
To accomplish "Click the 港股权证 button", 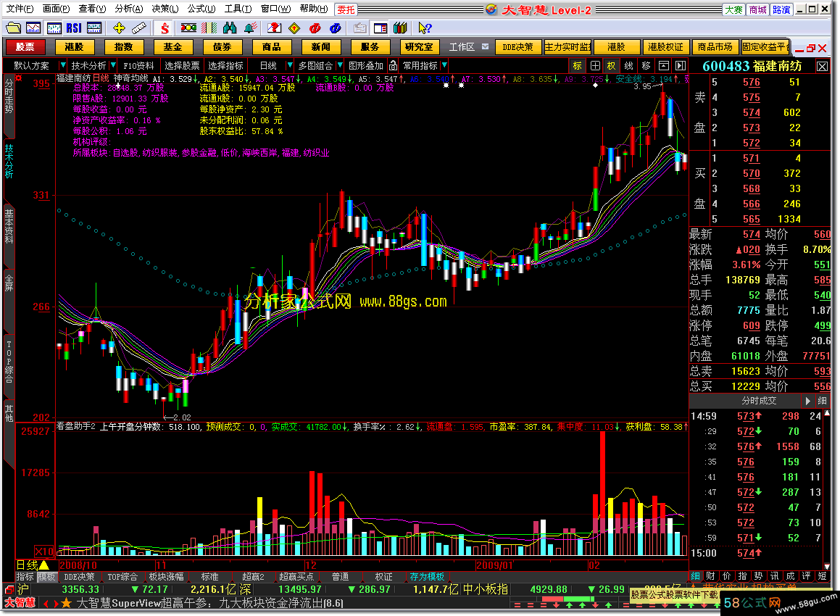I will 665,47.
